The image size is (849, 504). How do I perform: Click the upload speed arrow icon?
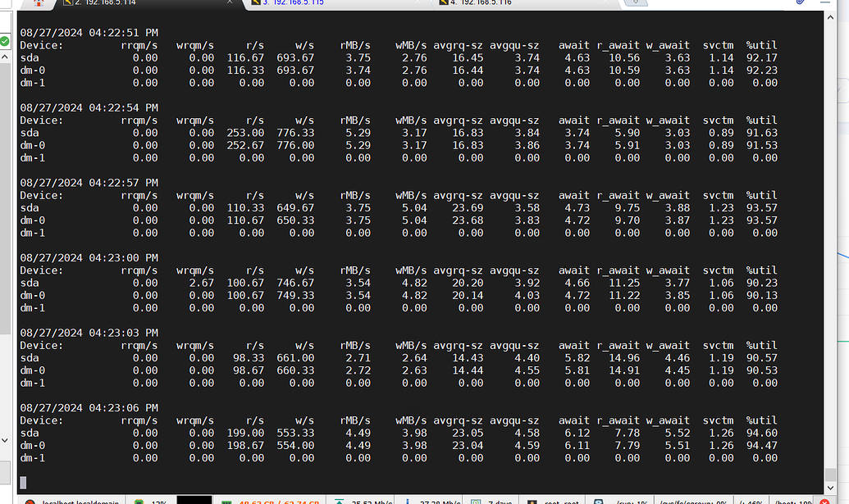pyautogui.click(x=338, y=501)
